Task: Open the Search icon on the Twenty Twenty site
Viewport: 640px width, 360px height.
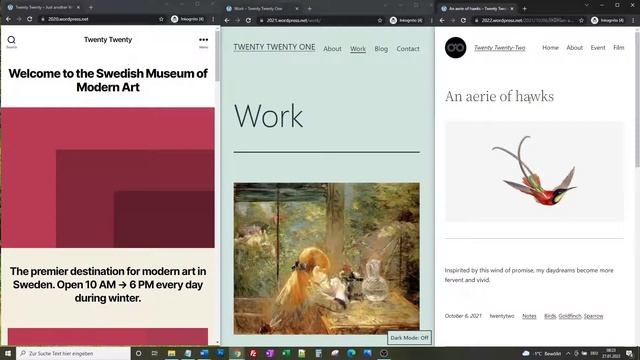Action: tap(11, 40)
